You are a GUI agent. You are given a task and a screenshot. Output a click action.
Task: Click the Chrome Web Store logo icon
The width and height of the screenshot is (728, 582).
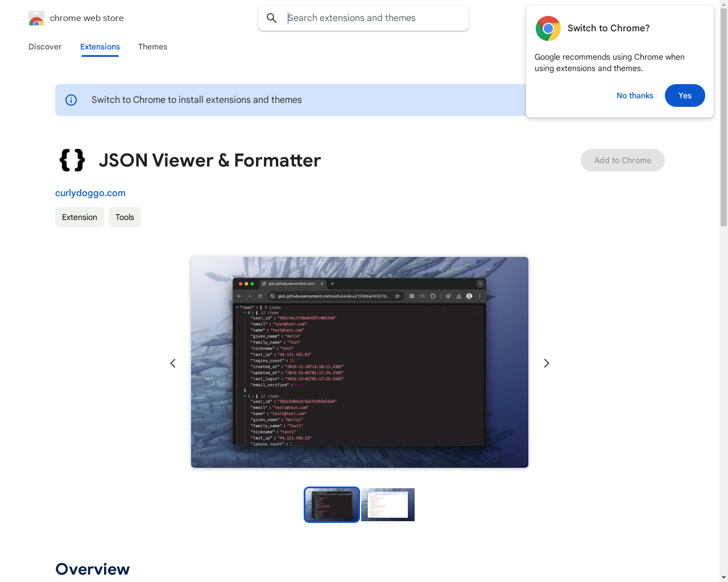36,18
